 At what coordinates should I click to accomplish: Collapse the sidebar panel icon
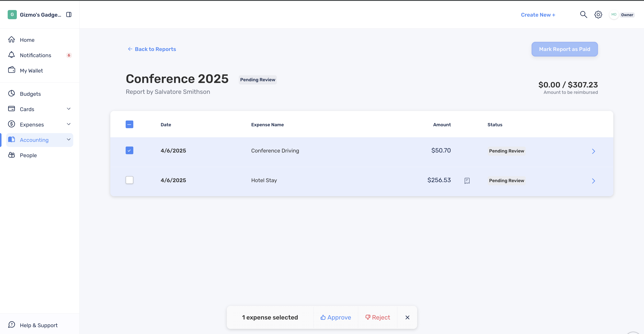pyautogui.click(x=69, y=15)
